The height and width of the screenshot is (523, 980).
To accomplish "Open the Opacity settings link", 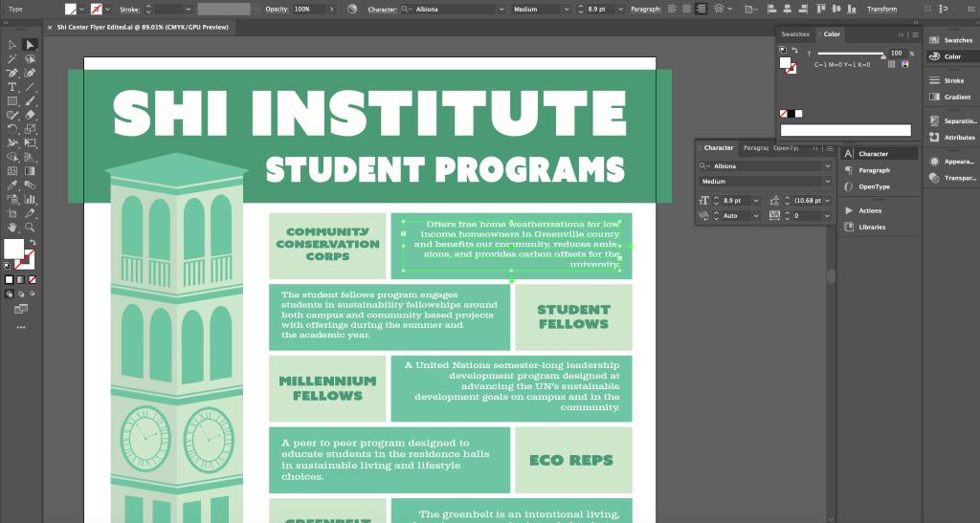I will [276, 9].
